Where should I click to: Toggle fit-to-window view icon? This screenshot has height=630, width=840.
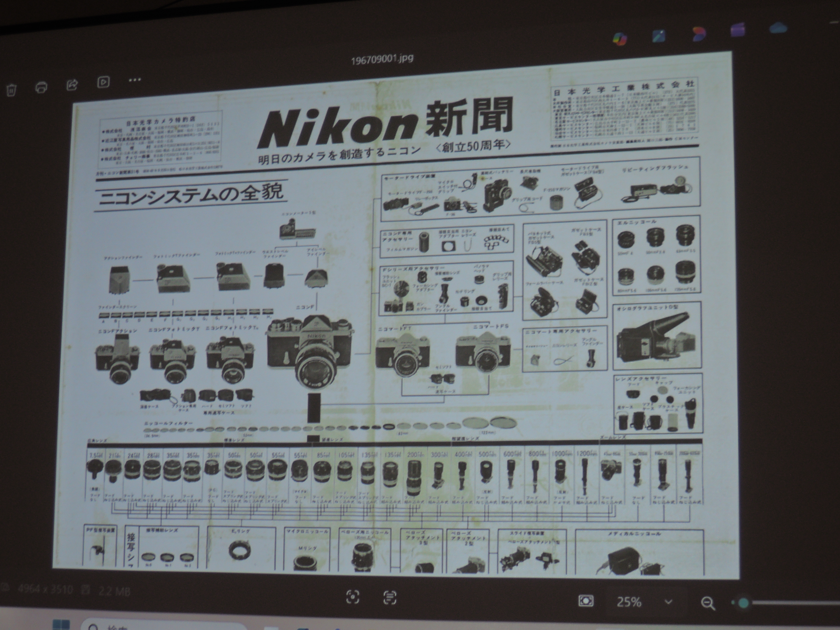pos(586,601)
